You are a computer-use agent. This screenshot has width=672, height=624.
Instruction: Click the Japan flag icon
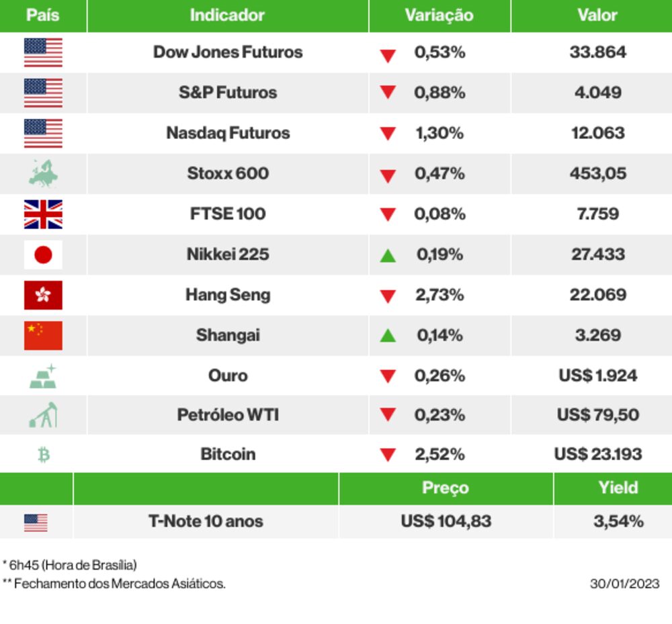(43, 255)
